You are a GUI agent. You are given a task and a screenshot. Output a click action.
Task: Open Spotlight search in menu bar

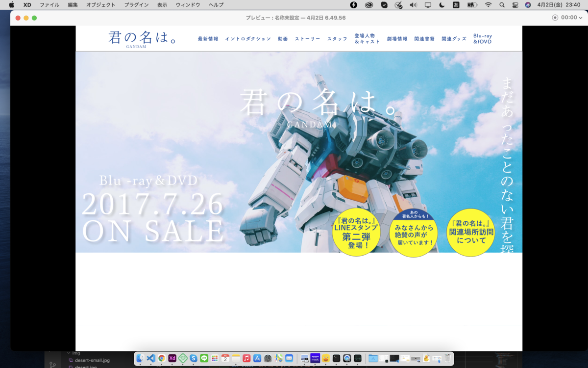click(502, 4)
